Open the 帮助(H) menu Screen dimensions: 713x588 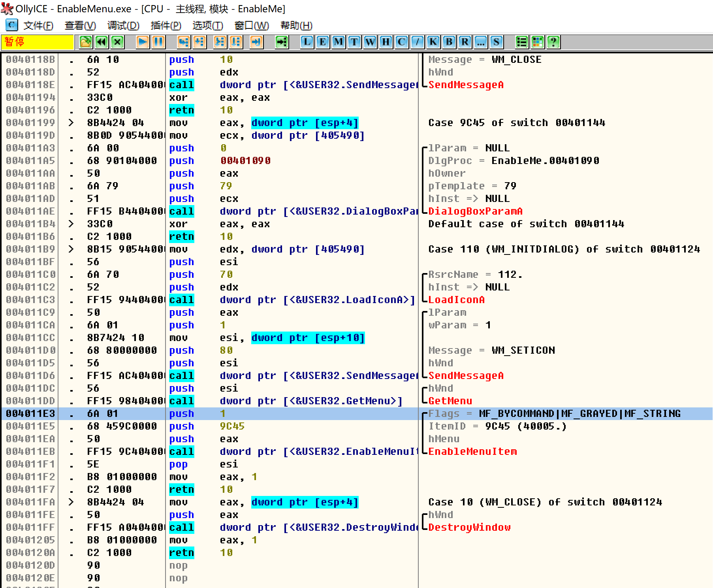(296, 26)
